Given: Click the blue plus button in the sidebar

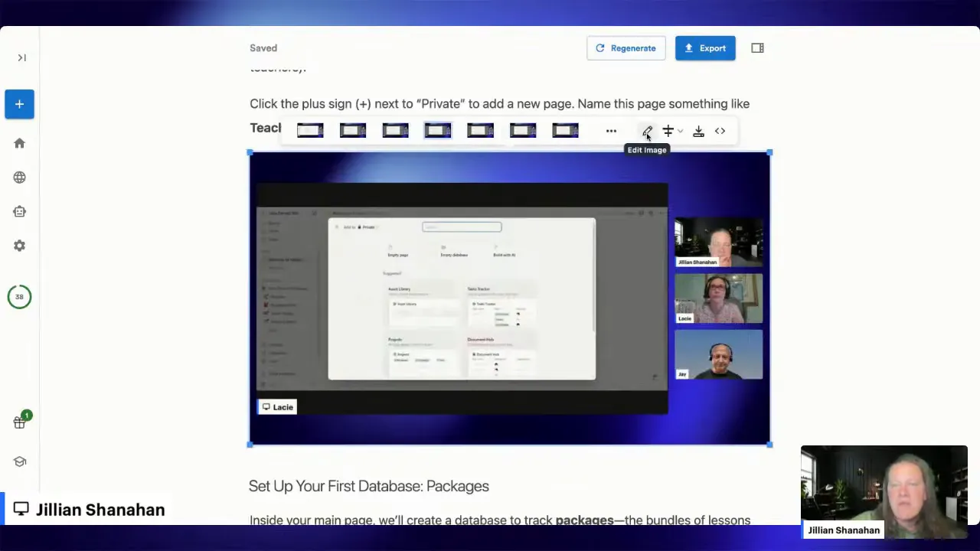Looking at the screenshot, I should point(19,104).
